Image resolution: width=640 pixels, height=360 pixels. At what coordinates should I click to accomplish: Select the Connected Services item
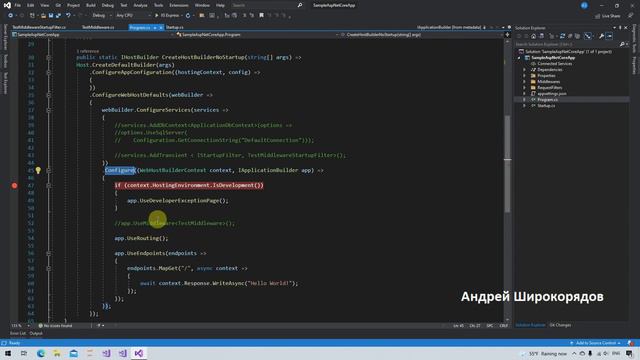click(x=554, y=64)
